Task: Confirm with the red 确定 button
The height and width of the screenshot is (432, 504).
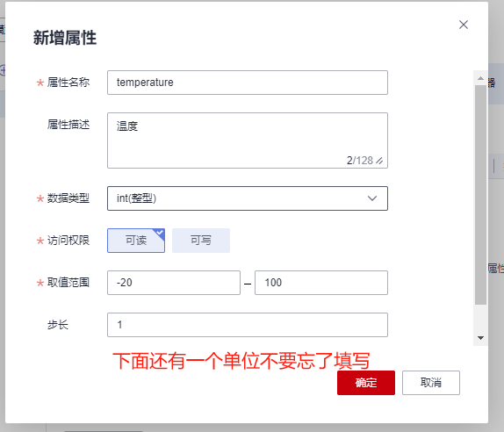Action: 366,383
